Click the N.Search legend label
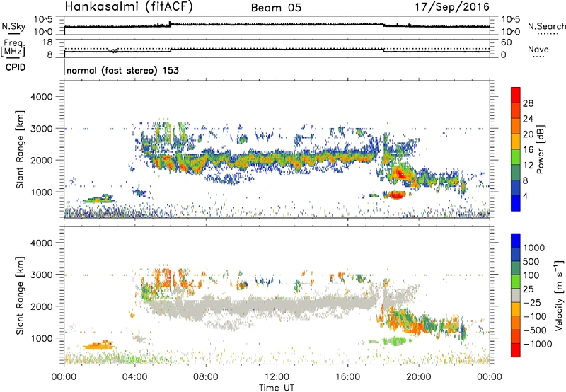The height and width of the screenshot is (392, 566). [x=546, y=26]
